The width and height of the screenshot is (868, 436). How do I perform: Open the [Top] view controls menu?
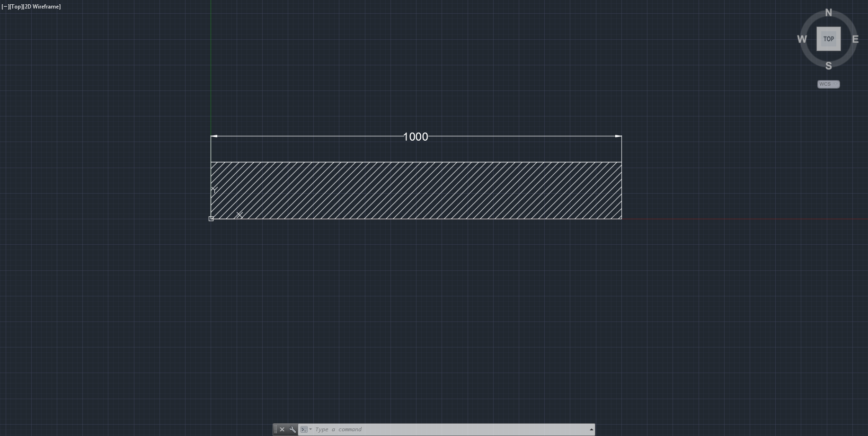coord(16,7)
